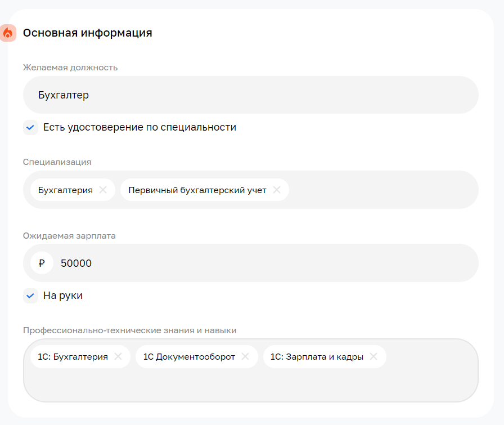This screenshot has width=504, height=425.
Task: Click the 1С: Бухгалтерия skill chip label
Action: pos(73,356)
